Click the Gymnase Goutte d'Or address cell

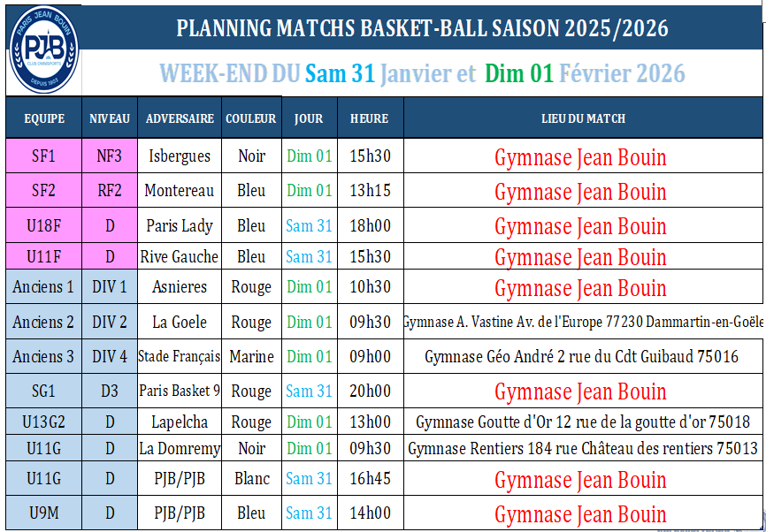tap(583, 422)
